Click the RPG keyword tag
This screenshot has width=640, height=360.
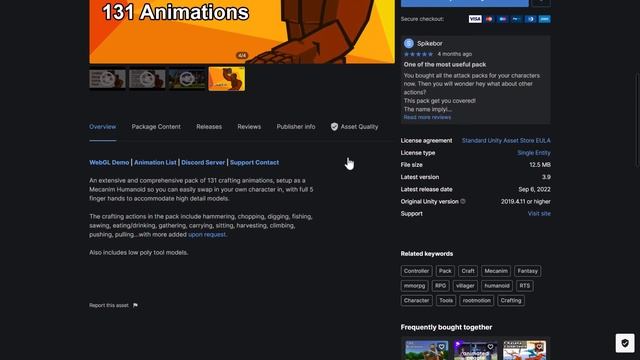[x=440, y=286]
